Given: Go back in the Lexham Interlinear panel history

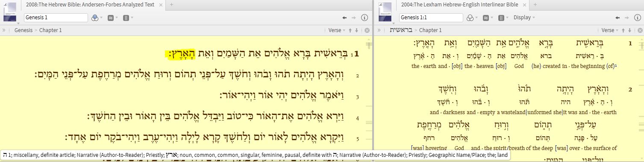Looking at the screenshot, I should coord(617,18).
